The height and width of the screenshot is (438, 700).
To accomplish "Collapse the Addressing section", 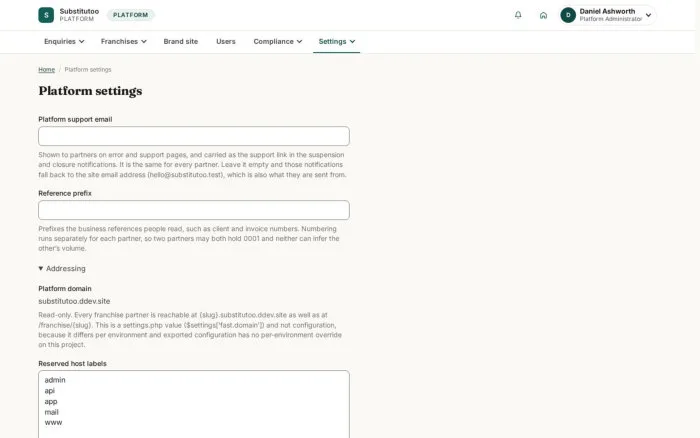I will (x=62, y=269).
